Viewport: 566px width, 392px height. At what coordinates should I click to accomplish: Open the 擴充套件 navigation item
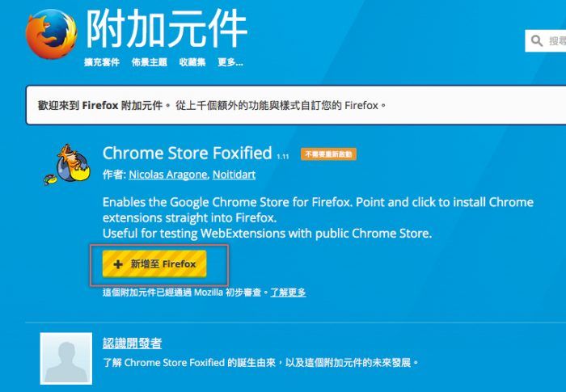(101, 62)
